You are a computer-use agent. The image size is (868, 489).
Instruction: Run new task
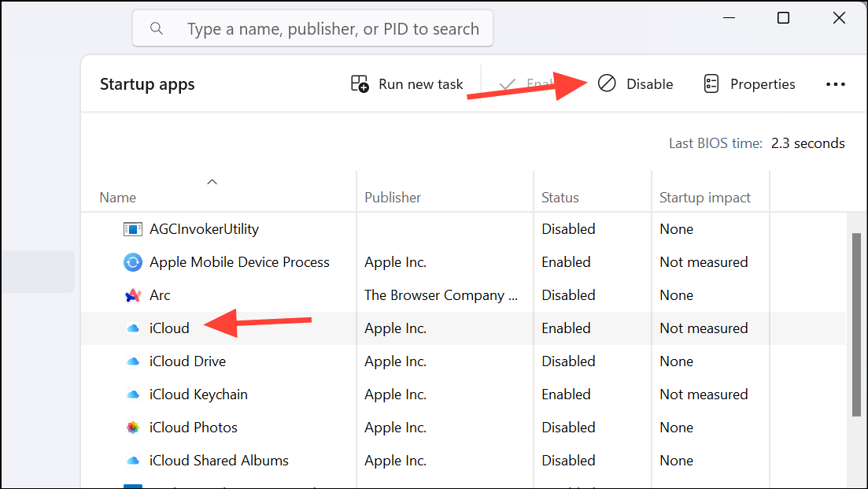click(407, 84)
